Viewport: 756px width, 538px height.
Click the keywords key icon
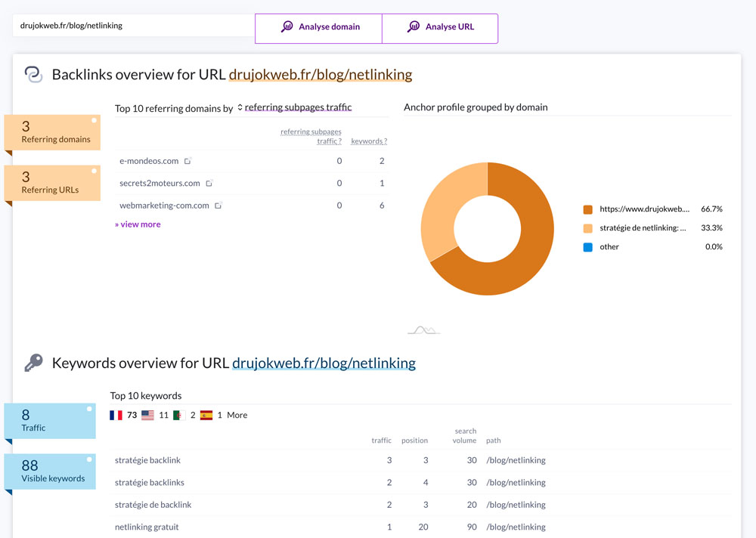(34, 363)
